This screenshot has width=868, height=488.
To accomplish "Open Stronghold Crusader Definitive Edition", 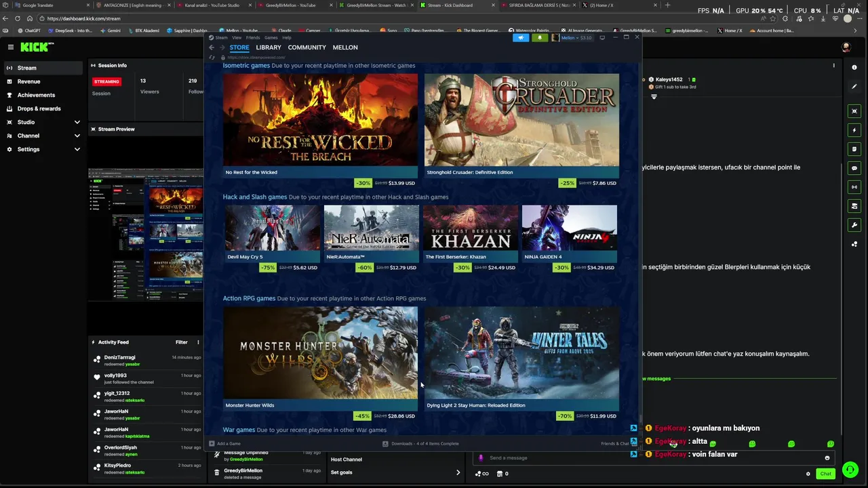I will click(521, 125).
